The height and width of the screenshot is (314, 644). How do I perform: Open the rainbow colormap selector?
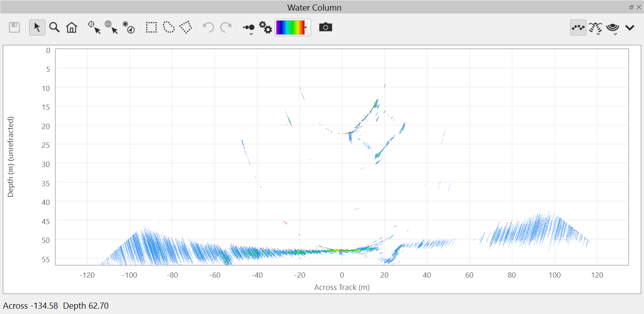point(293,27)
